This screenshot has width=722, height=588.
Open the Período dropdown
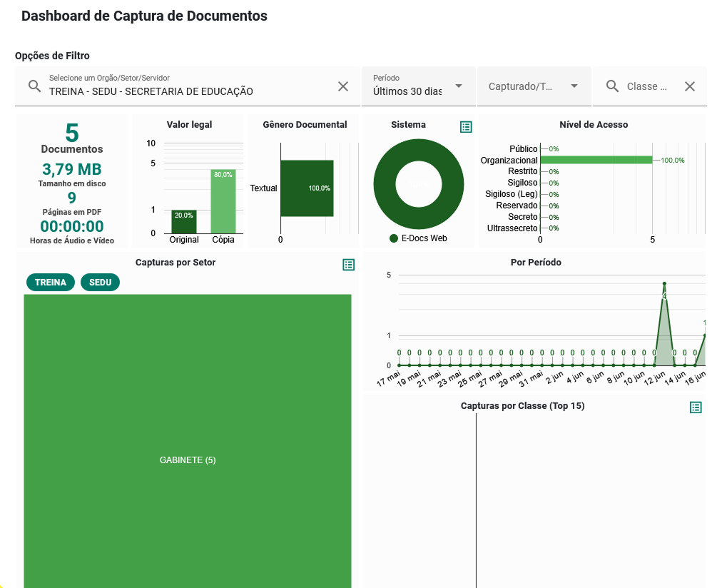tap(418, 86)
